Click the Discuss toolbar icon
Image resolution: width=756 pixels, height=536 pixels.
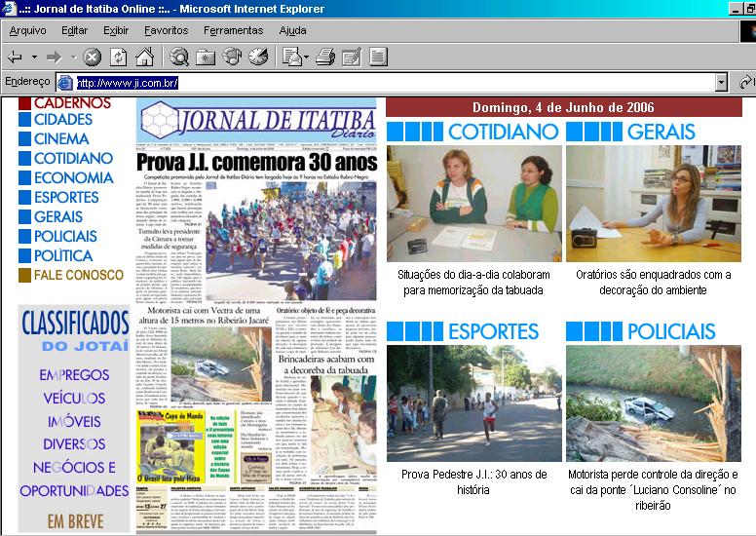pyautogui.click(x=378, y=57)
